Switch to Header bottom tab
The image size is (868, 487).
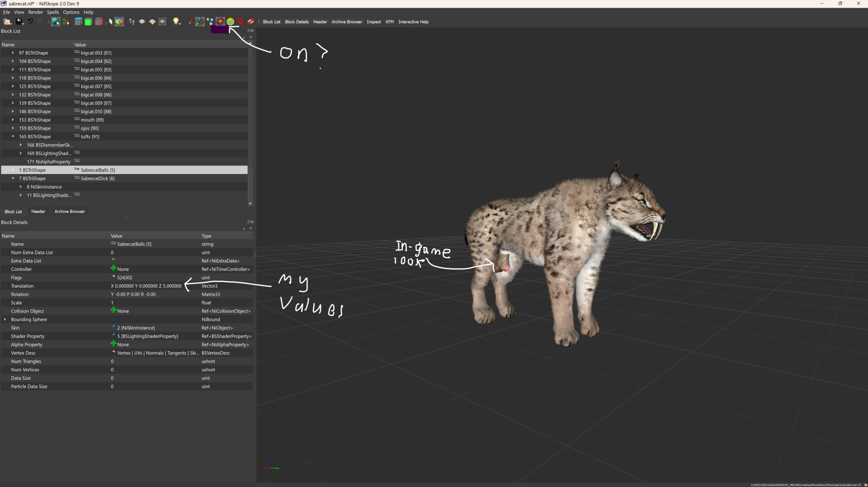tap(38, 212)
